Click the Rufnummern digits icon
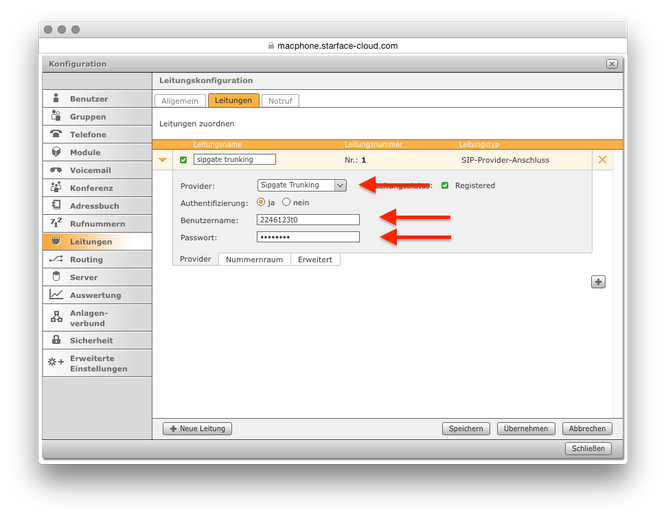Image resolution: width=666 pixels, height=519 pixels. [x=56, y=223]
